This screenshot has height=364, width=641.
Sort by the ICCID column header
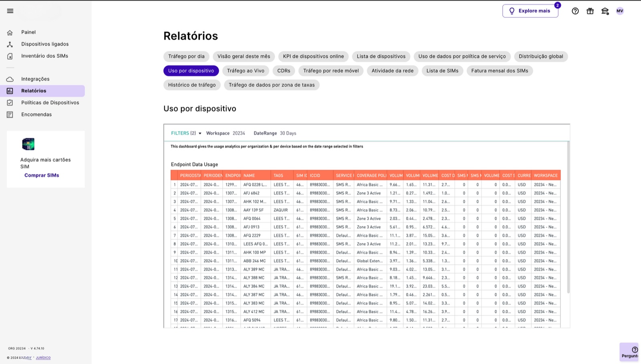click(320, 175)
